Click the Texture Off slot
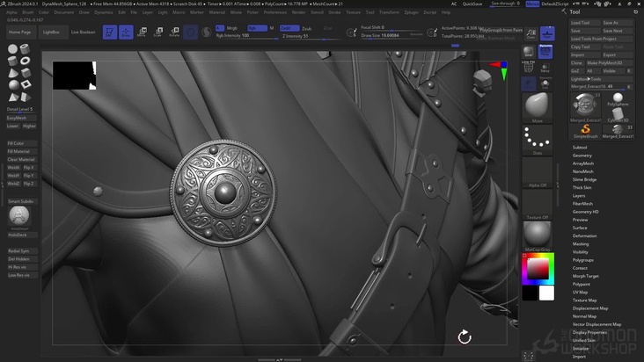Screen dimensions: 644x362 coord(538,205)
